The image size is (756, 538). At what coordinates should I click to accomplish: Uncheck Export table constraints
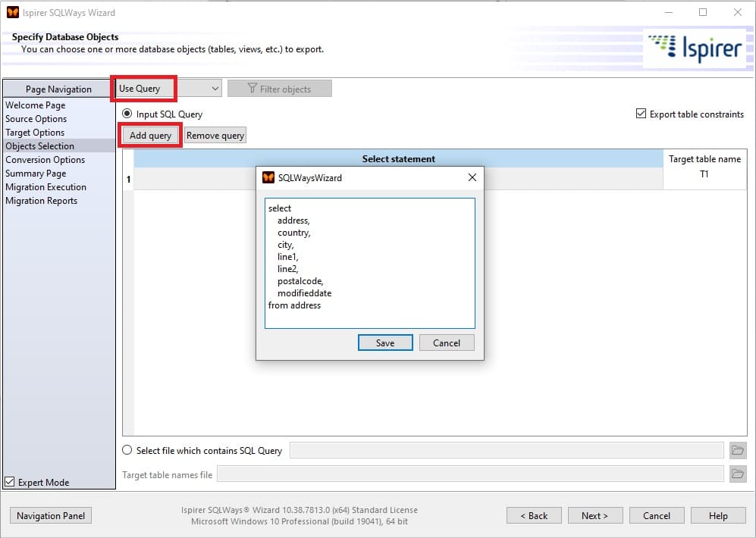(x=641, y=114)
